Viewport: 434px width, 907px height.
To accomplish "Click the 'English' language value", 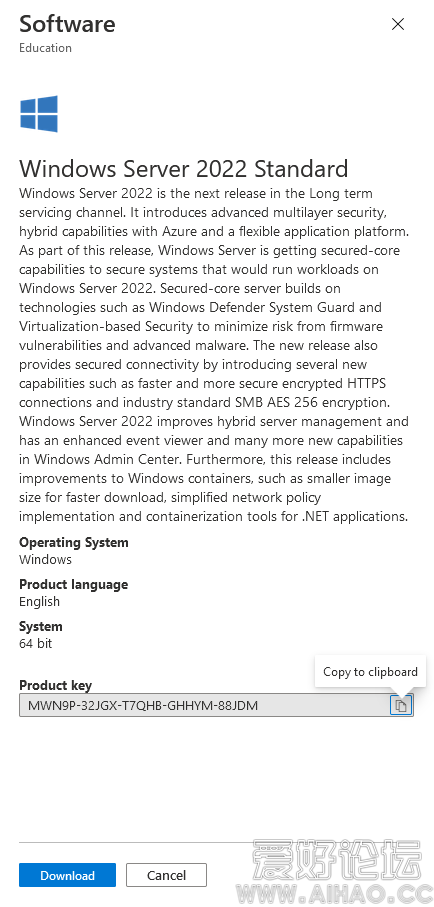I will pos(39,602).
